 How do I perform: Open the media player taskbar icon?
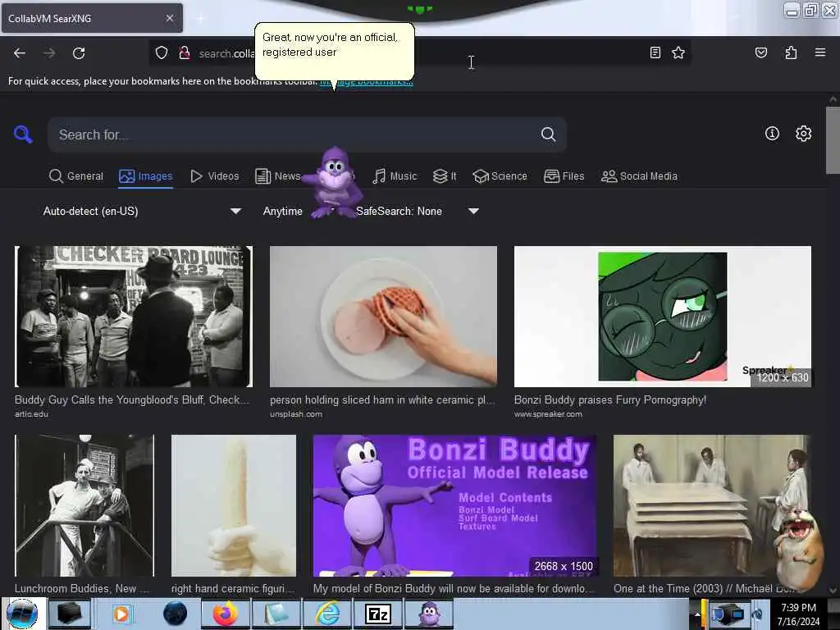coord(121,614)
